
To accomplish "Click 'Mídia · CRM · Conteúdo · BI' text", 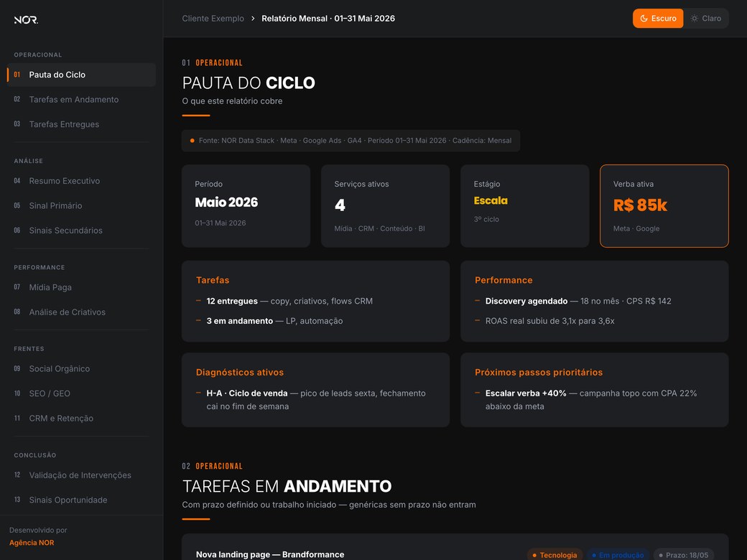I will pos(379,228).
